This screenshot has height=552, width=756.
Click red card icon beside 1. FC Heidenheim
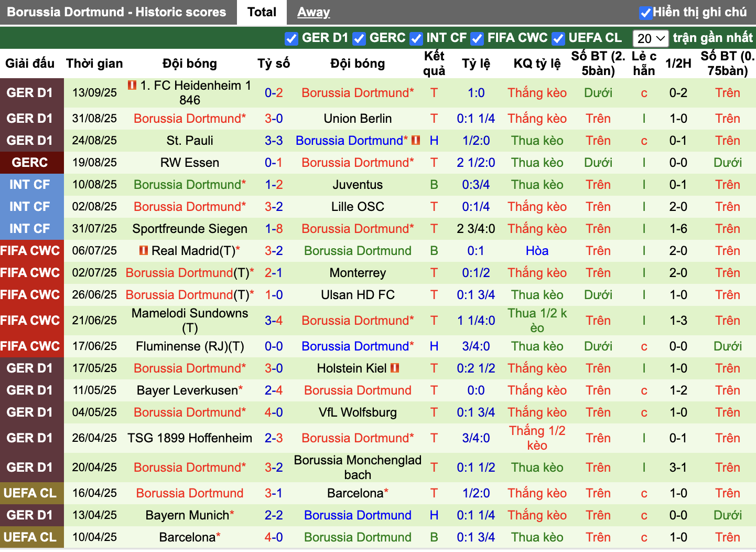pyautogui.click(x=132, y=85)
